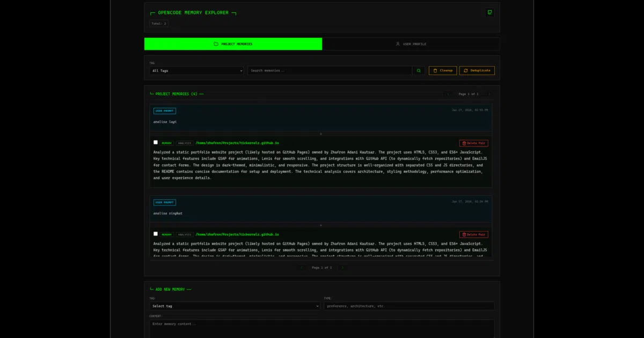Image resolution: width=644 pixels, height=338 pixels.
Task: Click the memory Type input field
Action: pyautogui.click(x=409, y=306)
